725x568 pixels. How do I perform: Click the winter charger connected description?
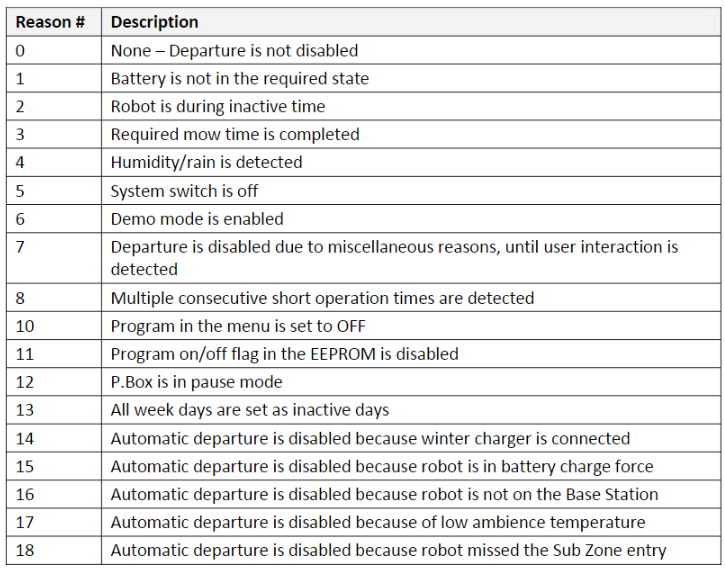coord(370,438)
